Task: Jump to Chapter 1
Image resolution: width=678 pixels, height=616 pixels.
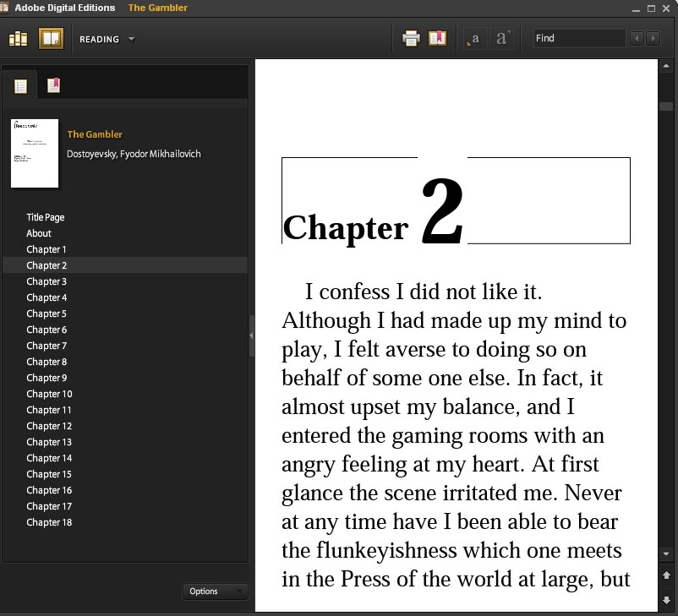Action: [46, 249]
